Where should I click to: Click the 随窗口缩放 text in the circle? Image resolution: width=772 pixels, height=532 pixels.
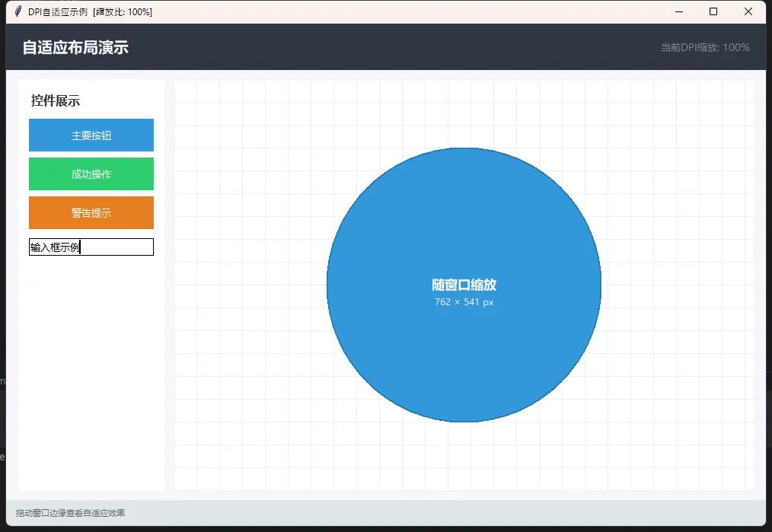click(464, 285)
